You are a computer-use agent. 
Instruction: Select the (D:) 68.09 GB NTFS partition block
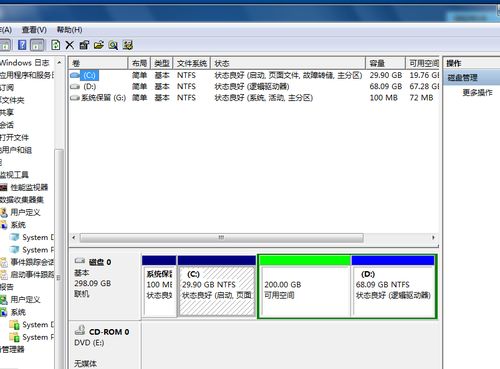394,286
